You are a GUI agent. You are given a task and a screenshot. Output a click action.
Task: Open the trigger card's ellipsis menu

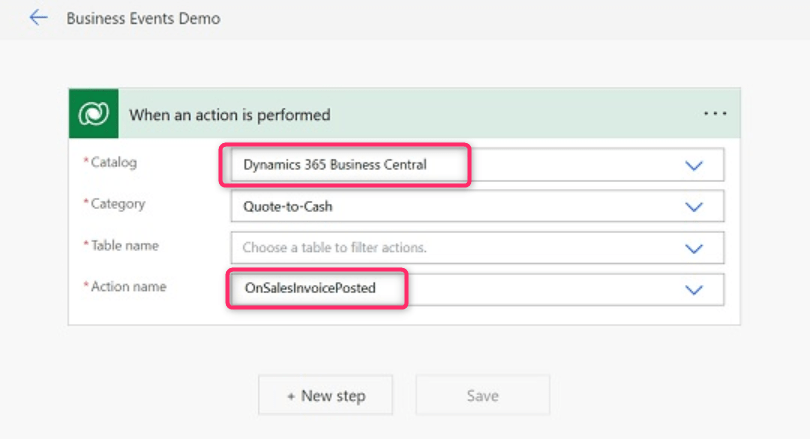click(715, 114)
